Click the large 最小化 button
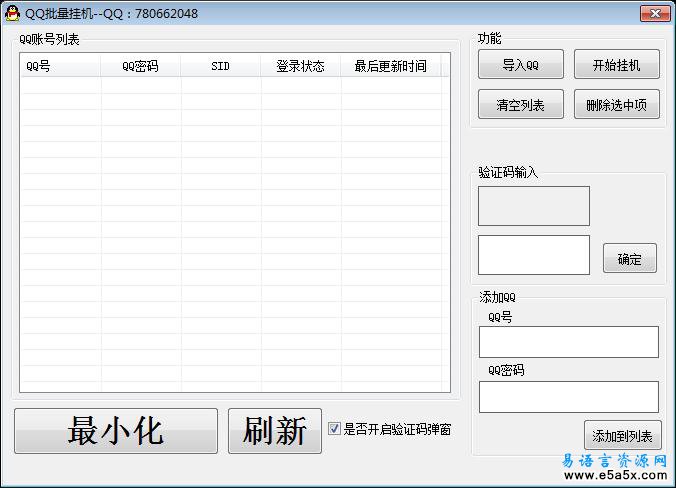This screenshot has width=676, height=488. point(116,431)
